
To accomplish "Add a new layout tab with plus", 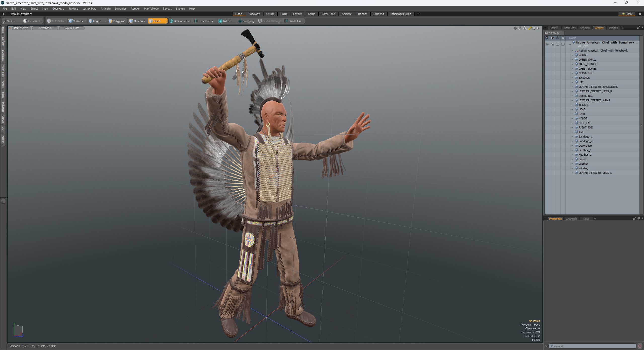I will tap(418, 14).
